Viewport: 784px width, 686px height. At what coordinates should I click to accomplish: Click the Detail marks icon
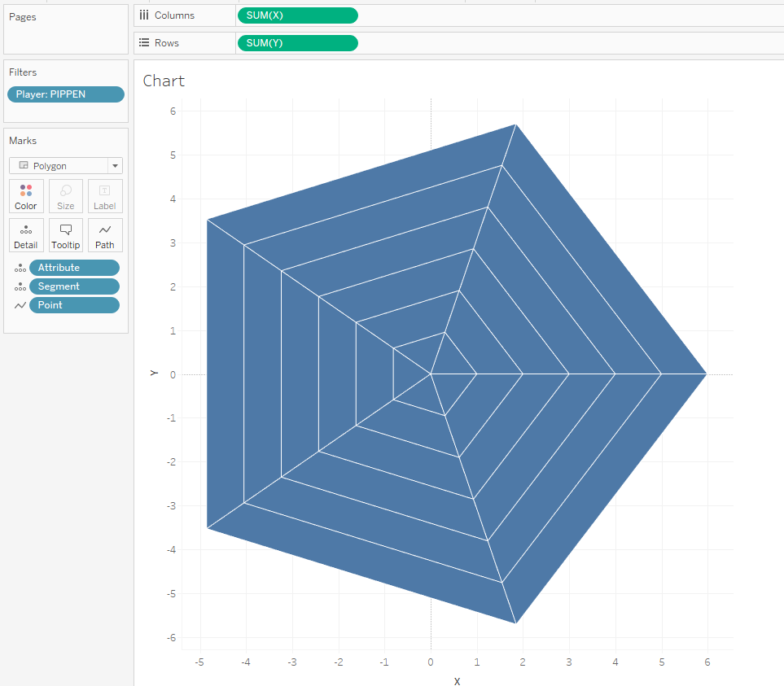click(x=25, y=235)
